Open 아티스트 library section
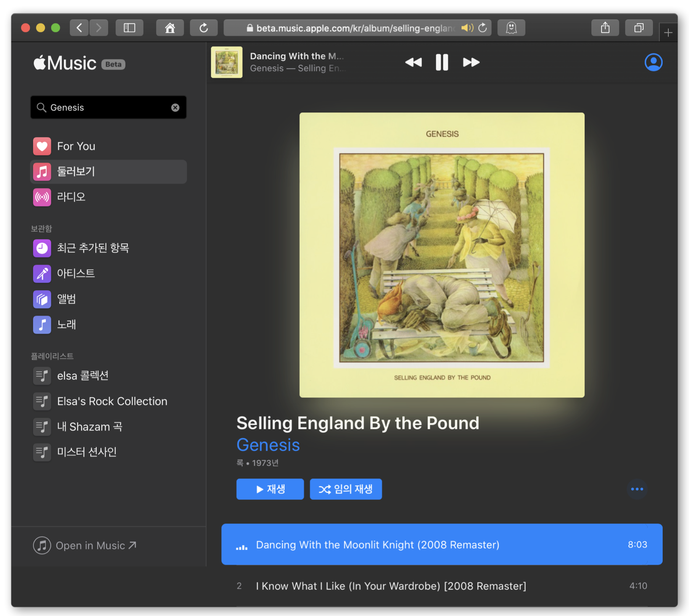The width and height of the screenshot is (689, 616). coord(108,274)
